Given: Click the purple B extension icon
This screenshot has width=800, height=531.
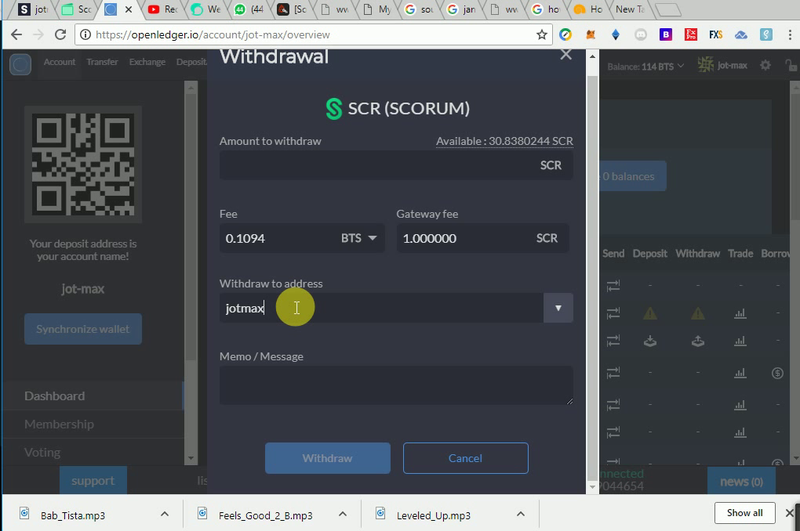Looking at the screenshot, I should click(x=665, y=35).
